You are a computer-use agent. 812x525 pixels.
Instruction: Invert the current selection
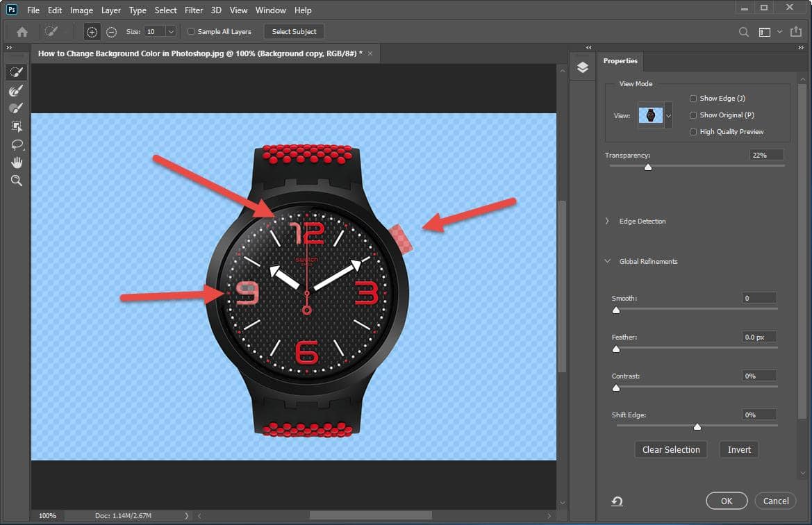[x=738, y=449]
